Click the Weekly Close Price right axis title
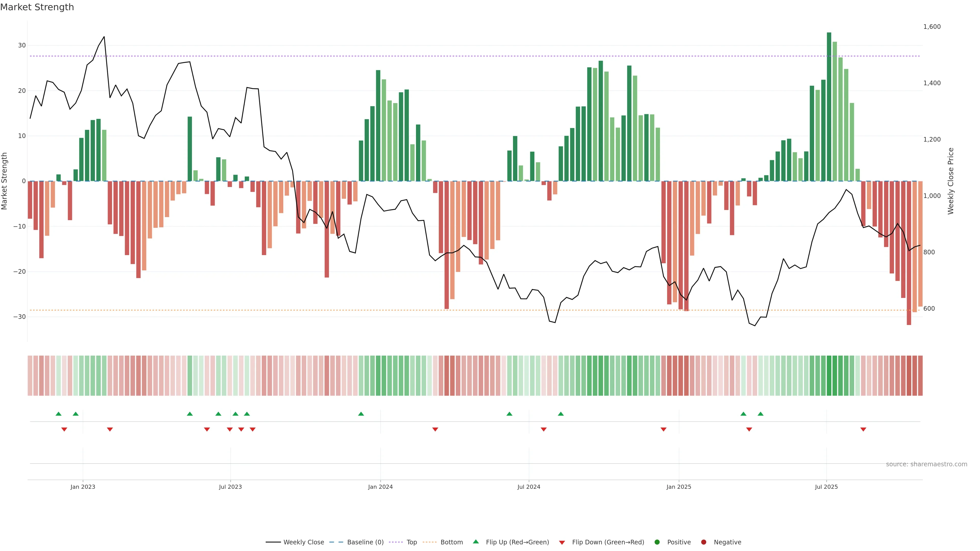The width and height of the screenshot is (980, 551). click(x=951, y=181)
